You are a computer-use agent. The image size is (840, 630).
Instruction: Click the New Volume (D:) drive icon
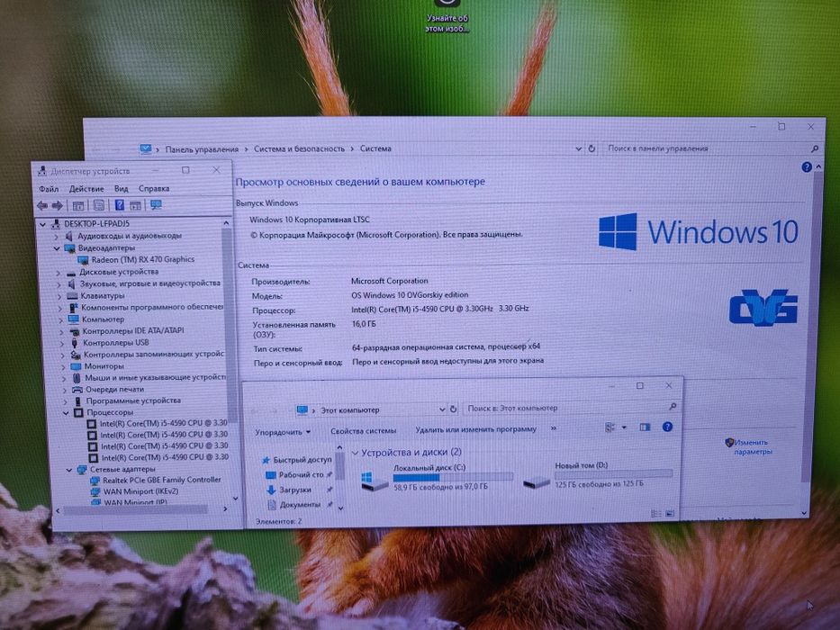coord(537,481)
